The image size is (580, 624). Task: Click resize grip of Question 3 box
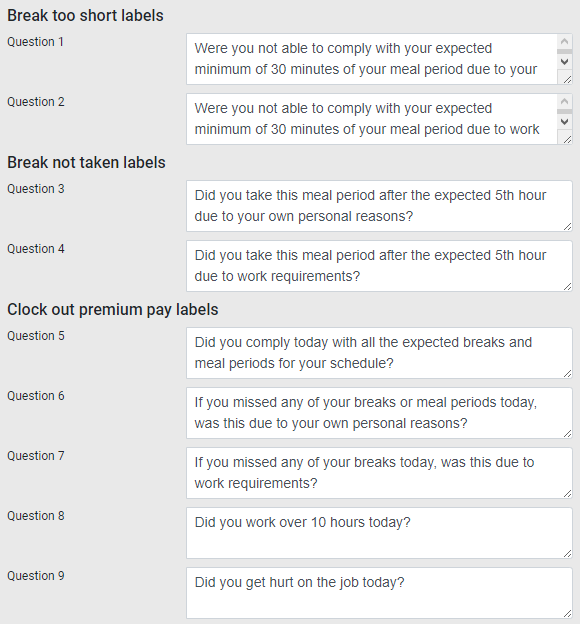coord(567,226)
